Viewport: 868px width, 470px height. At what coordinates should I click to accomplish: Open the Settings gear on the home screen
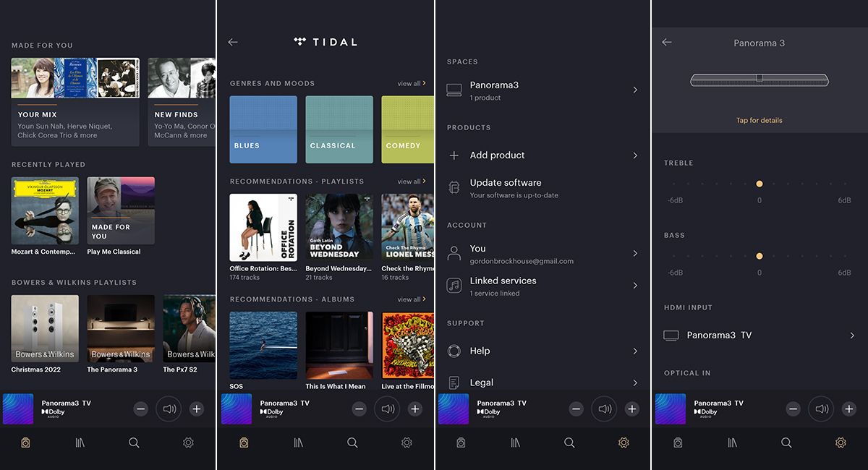[188, 443]
